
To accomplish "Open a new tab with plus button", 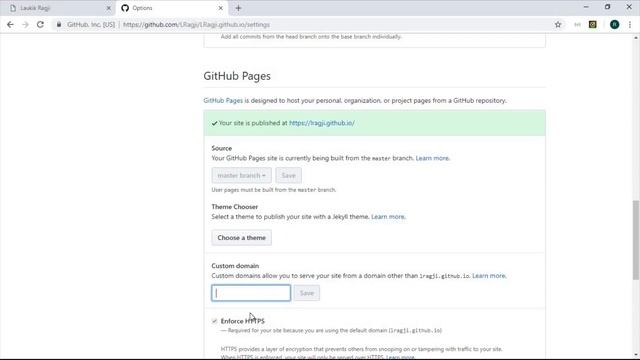I will (238, 8).
